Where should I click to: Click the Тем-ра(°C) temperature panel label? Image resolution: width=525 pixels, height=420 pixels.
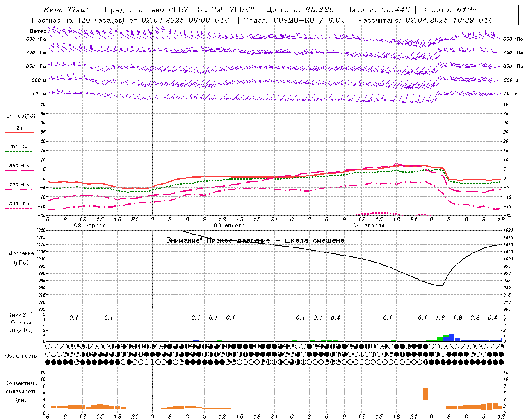coord(19,116)
